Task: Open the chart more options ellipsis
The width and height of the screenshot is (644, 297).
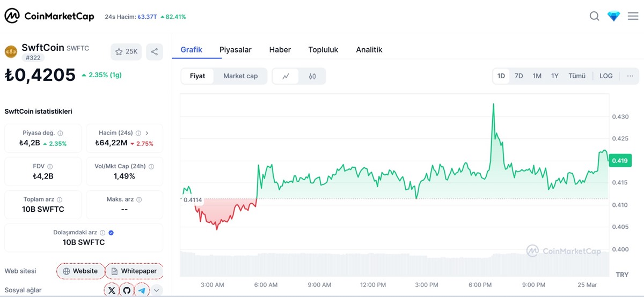Action: (630, 76)
